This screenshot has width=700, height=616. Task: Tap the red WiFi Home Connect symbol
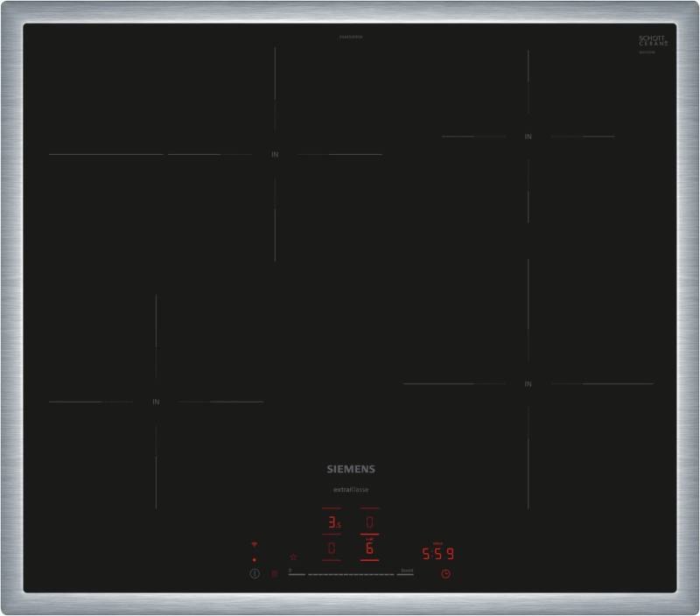255,544
